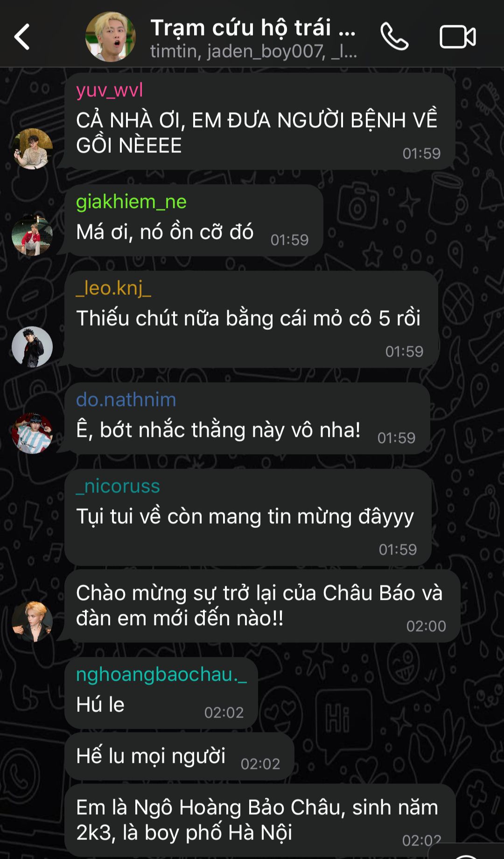Screen dimensions: 504x859
Task: Open _leo.knj_'s avatar photo
Action: [32, 347]
